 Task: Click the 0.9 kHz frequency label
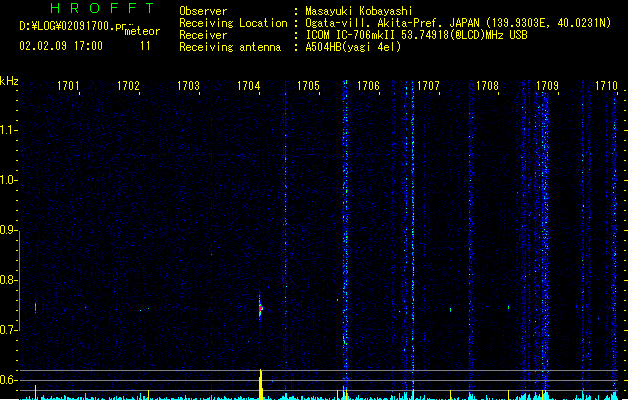point(7,230)
